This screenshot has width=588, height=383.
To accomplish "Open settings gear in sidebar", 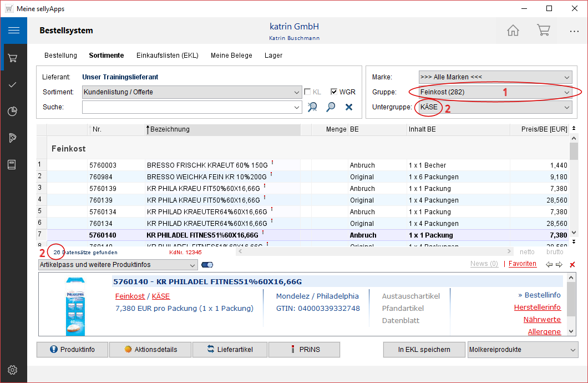I will pos(13,370).
